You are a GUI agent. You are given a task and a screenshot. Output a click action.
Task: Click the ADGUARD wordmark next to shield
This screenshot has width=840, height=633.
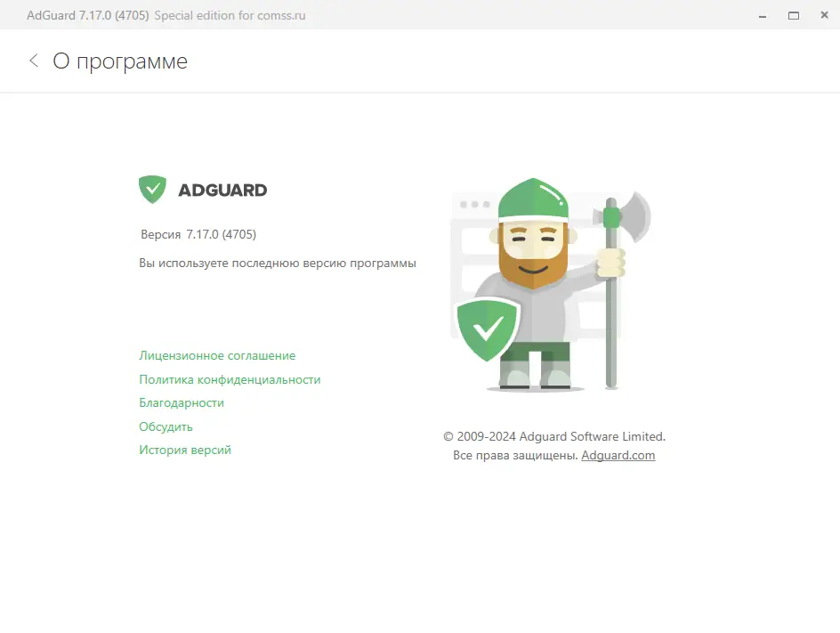pyautogui.click(x=222, y=191)
